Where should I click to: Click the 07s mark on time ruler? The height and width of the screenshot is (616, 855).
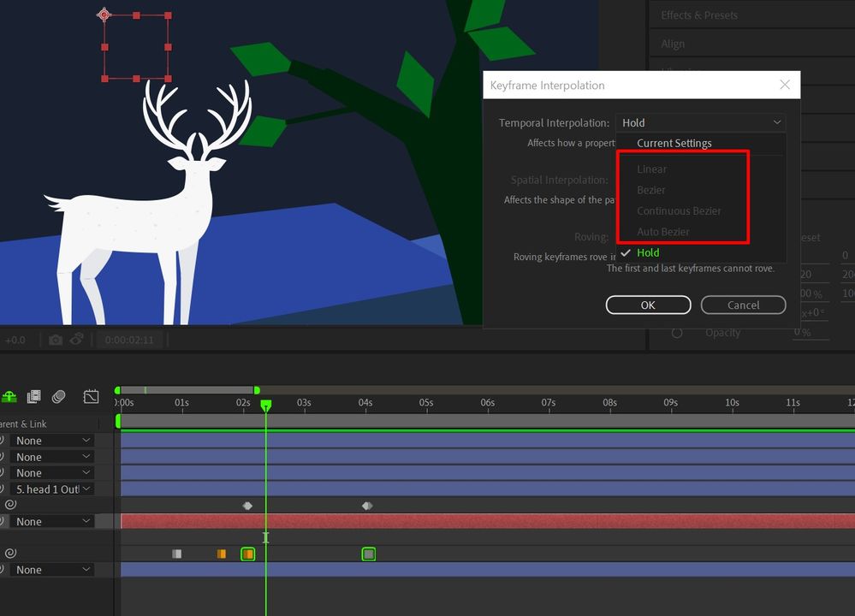click(x=549, y=402)
